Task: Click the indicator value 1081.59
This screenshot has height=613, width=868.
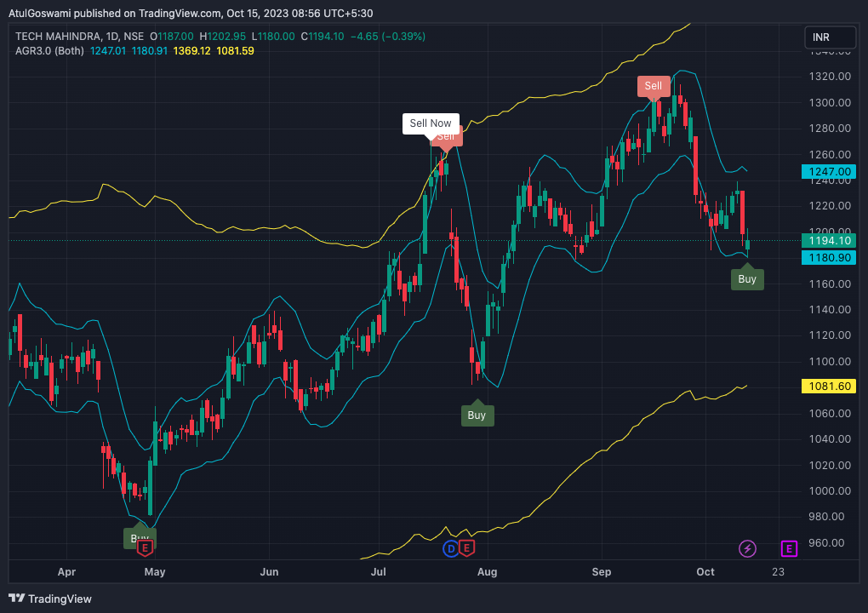Action: tap(235, 51)
